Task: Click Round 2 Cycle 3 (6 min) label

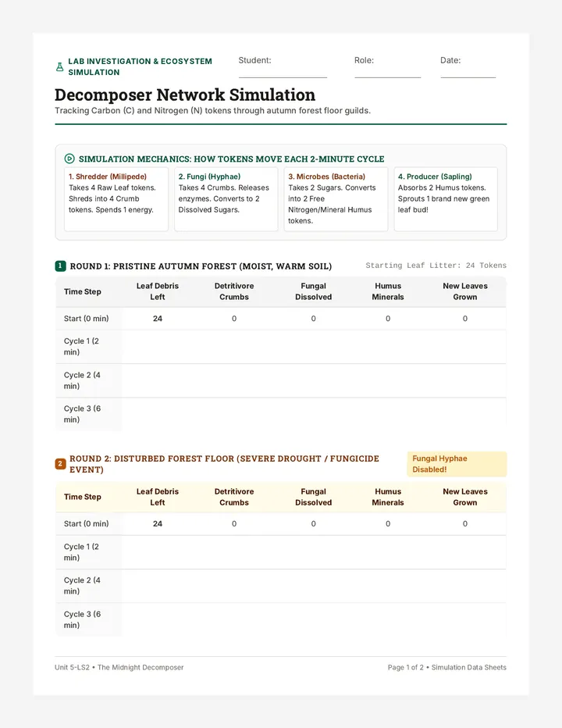Action: click(x=82, y=619)
